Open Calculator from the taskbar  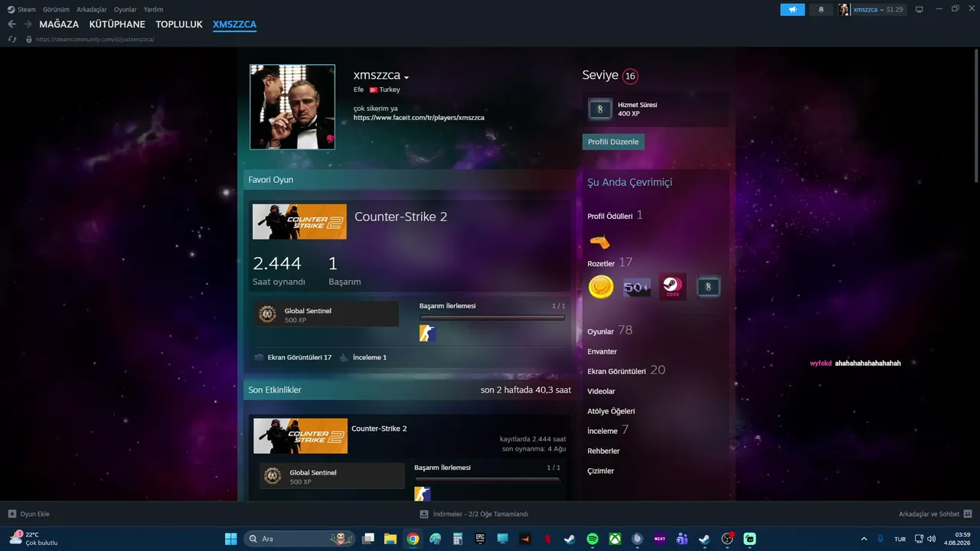point(458,539)
